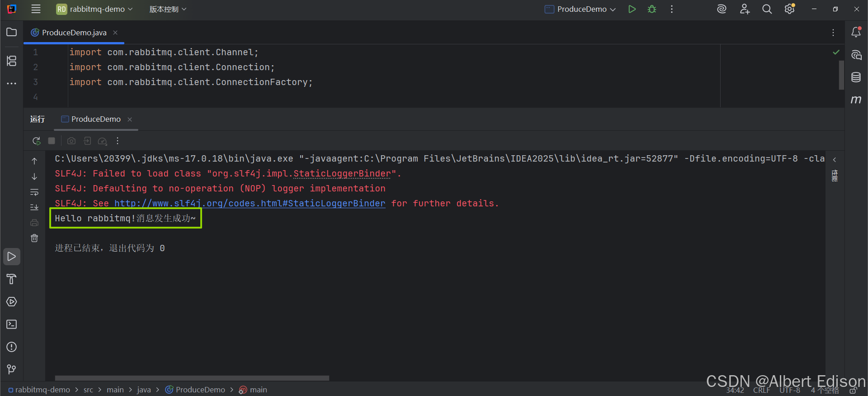The image size is (868, 396).
Task: Open the Code With Me add-user icon
Action: pos(745,9)
